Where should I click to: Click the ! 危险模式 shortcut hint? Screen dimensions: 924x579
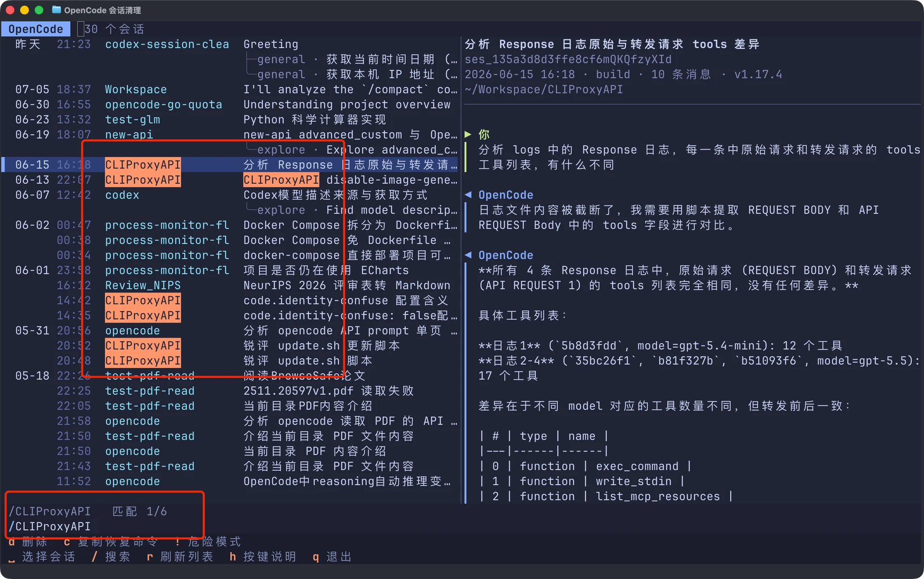[x=208, y=542]
